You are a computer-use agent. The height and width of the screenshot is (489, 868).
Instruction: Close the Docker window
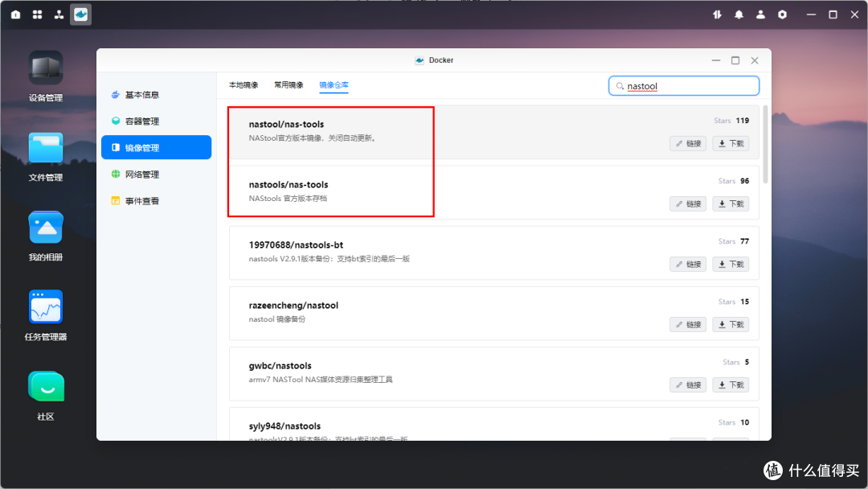tap(755, 60)
